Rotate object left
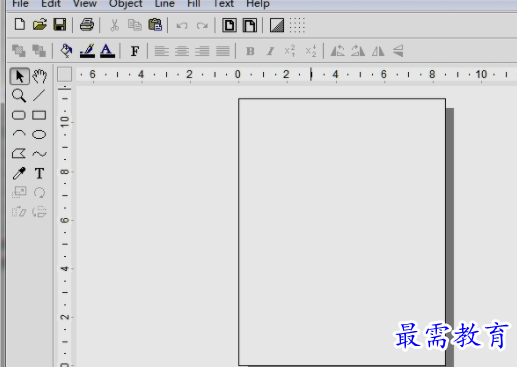The width and height of the screenshot is (517, 367). click(x=338, y=51)
